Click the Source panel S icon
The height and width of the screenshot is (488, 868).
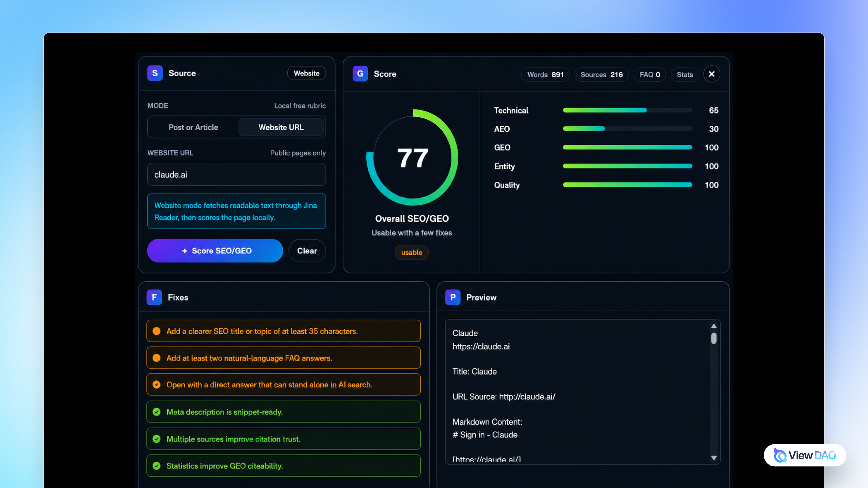pyautogui.click(x=155, y=73)
